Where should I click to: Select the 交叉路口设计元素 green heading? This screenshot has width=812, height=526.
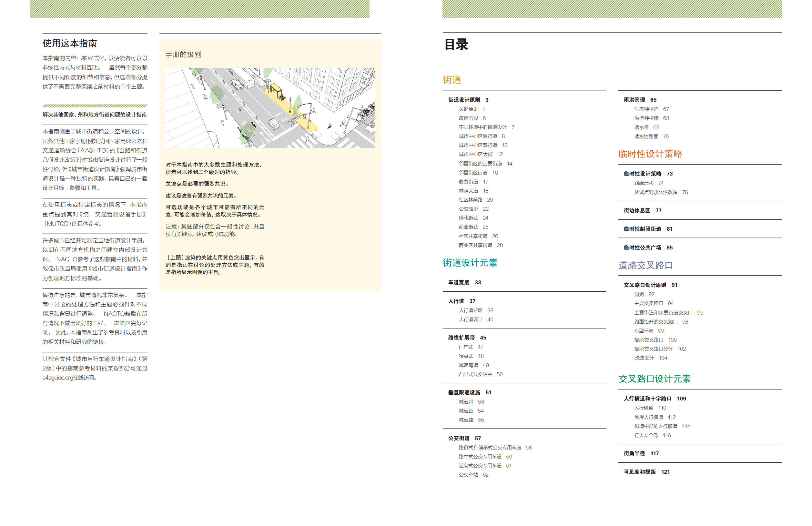tap(655, 379)
